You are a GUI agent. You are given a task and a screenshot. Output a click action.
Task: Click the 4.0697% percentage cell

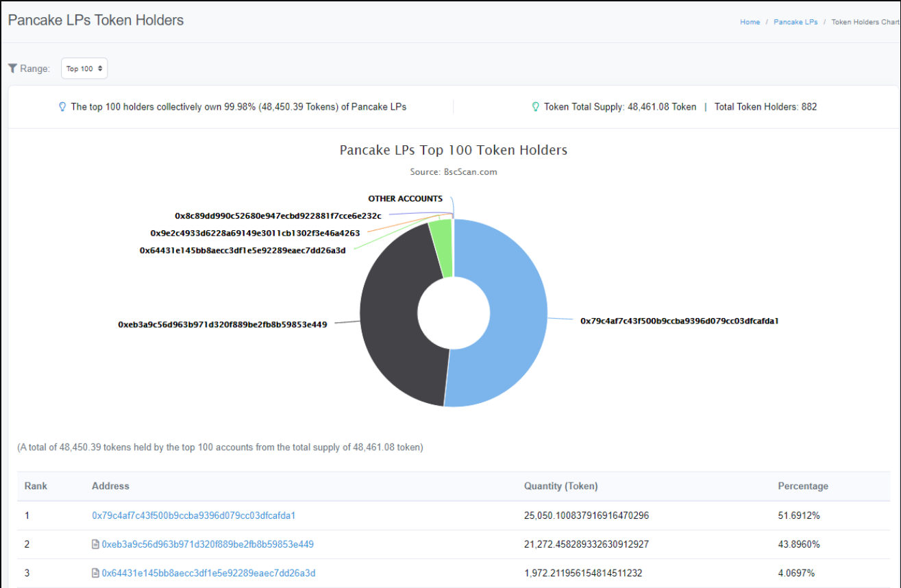tap(796, 573)
